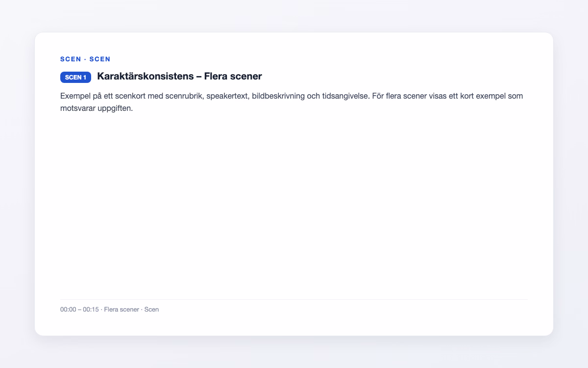
Task: Click the blue SCEN 1 badge
Action: (75, 77)
